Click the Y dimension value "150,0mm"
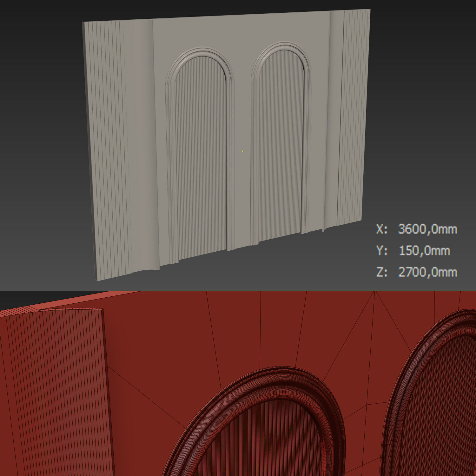The image size is (476, 476). (x=424, y=250)
